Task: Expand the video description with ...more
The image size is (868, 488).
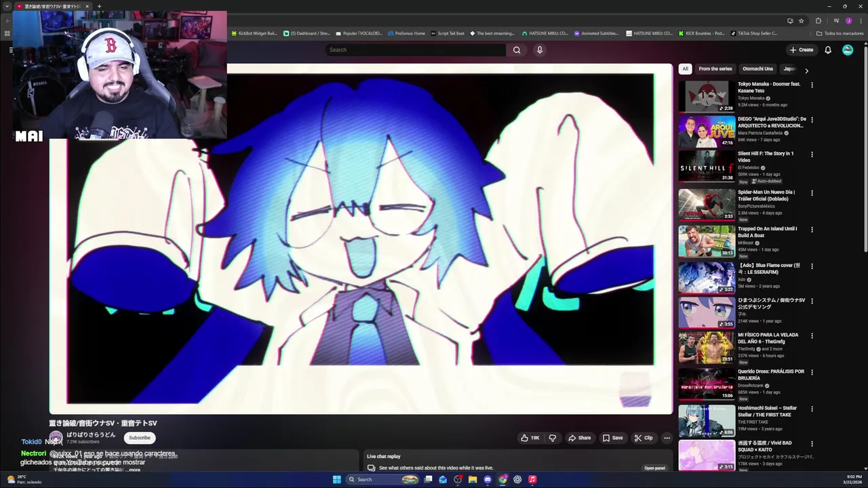Action: (134, 470)
